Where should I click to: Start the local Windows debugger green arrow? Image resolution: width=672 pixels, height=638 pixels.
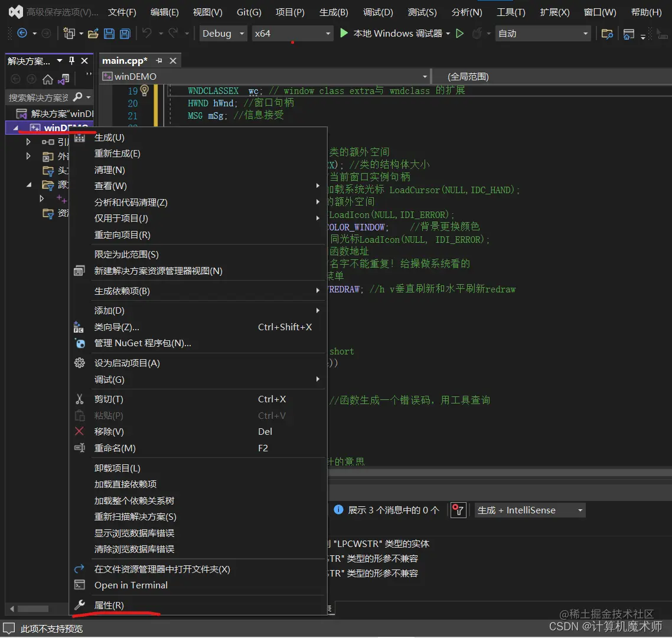tap(343, 33)
